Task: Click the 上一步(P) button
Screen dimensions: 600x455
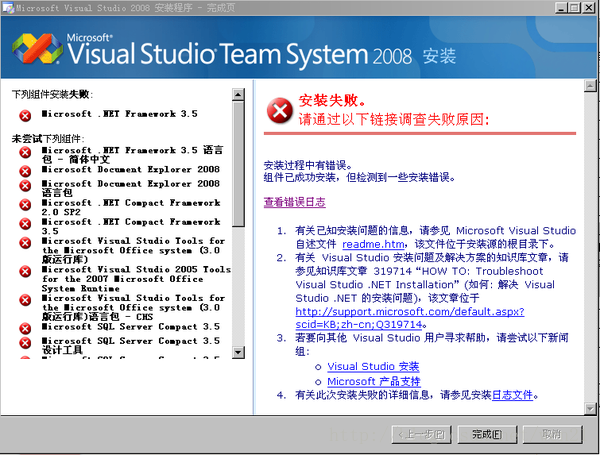Action: click(x=421, y=434)
